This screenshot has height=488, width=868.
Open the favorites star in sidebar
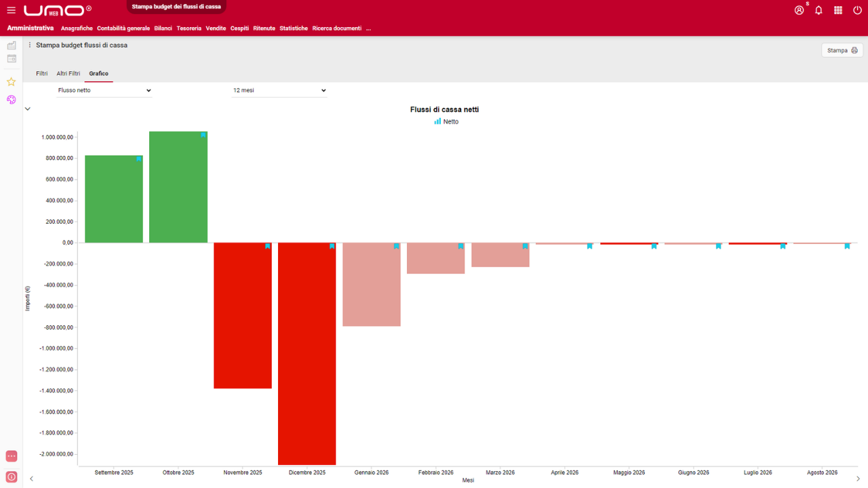coord(11,81)
